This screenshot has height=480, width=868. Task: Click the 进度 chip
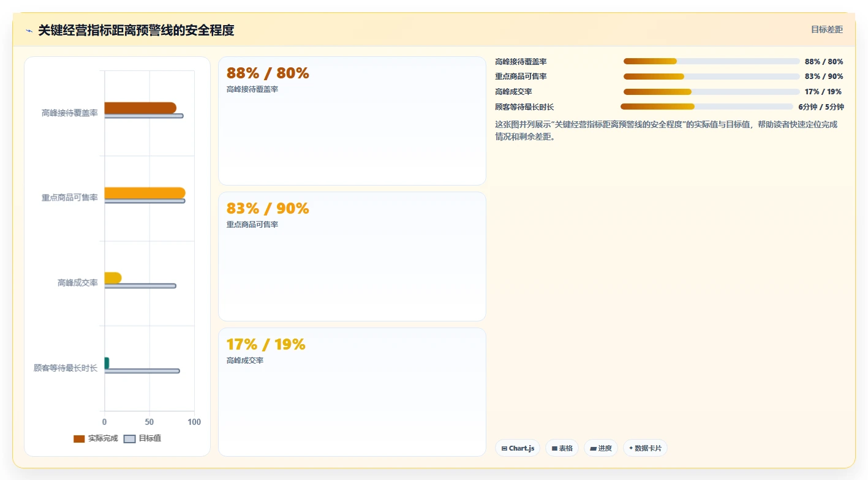pyautogui.click(x=601, y=448)
